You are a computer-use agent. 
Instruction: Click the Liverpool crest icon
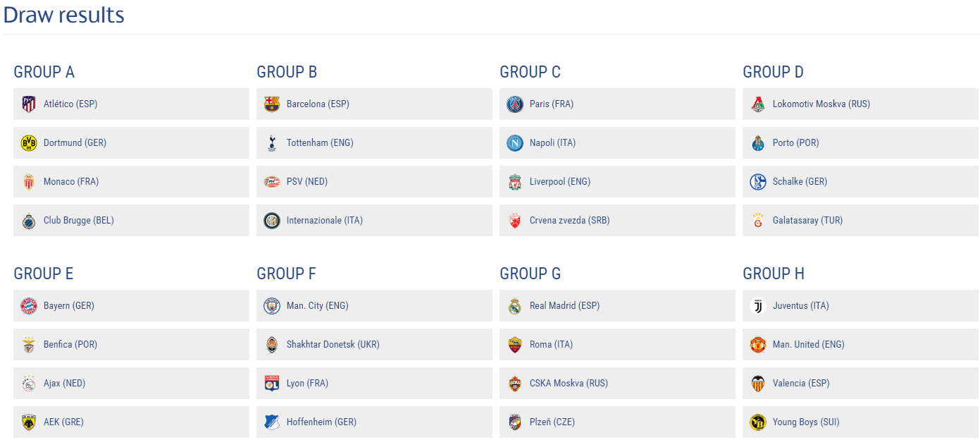click(x=515, y=182)
